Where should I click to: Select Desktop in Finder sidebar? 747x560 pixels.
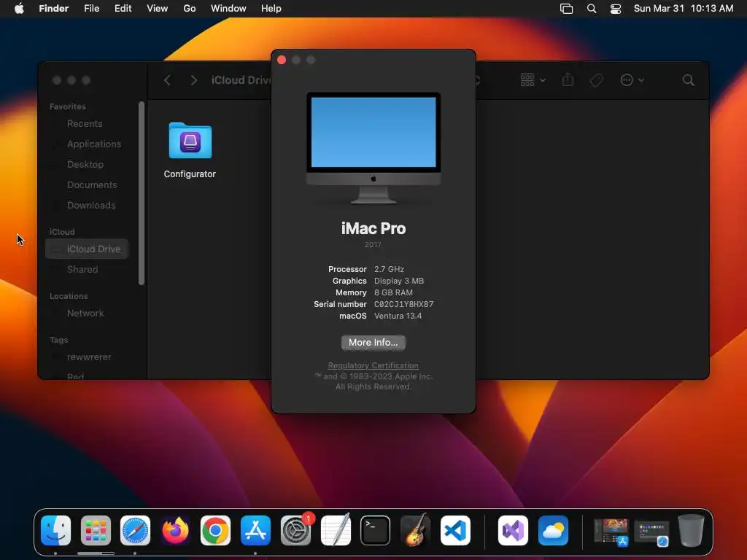click(x=87, y=164)
